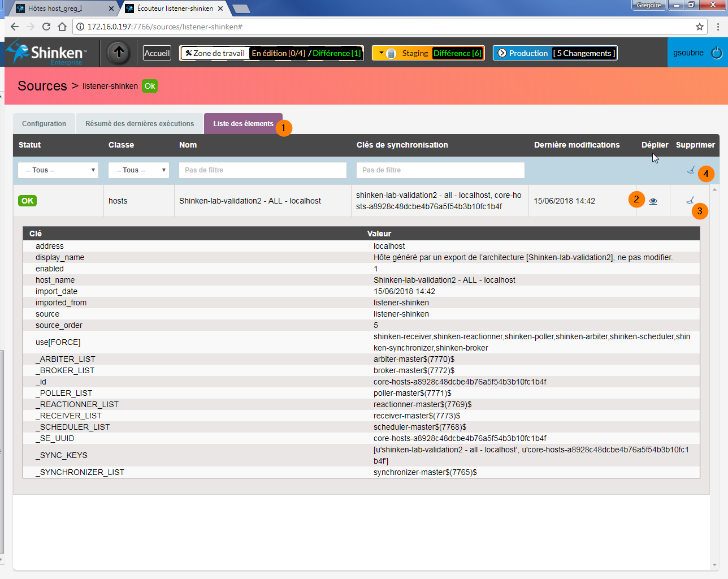
Task: Open Chrome three-dot menu
Action: (x=718, y=27)
